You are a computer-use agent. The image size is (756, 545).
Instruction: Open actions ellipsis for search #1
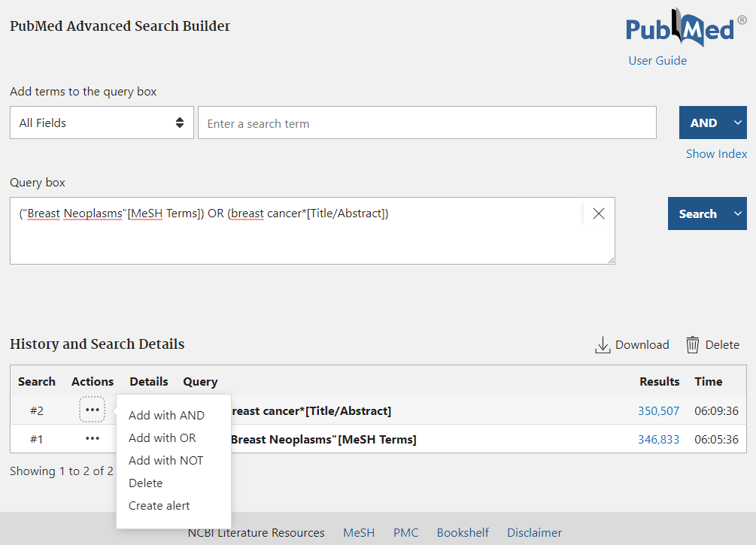pyautogui.click(x=92, y=438)
